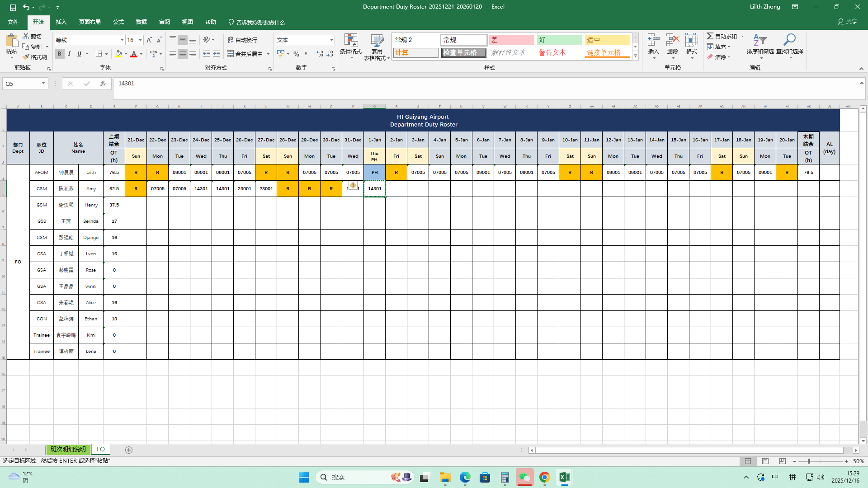The width and height of the screenshot is (868, 488).
Task: Click the Format Painter brush icon
Action: pos(26,57)
